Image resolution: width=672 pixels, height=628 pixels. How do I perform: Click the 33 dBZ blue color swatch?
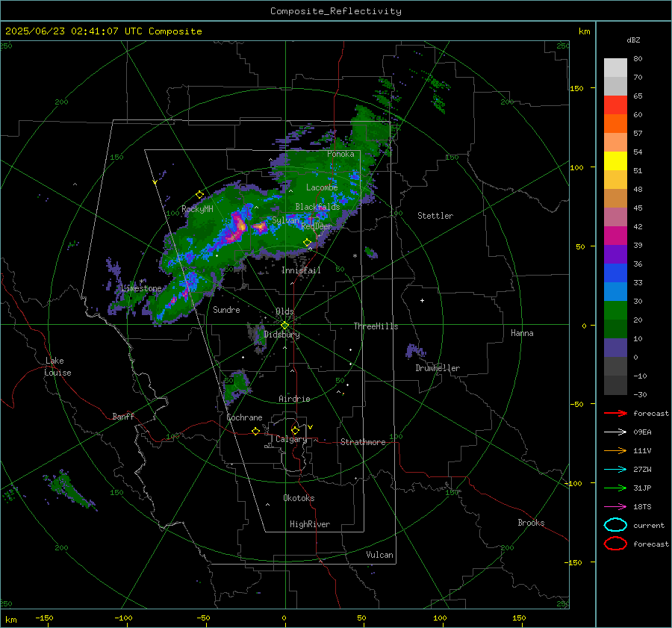(615, 273)
